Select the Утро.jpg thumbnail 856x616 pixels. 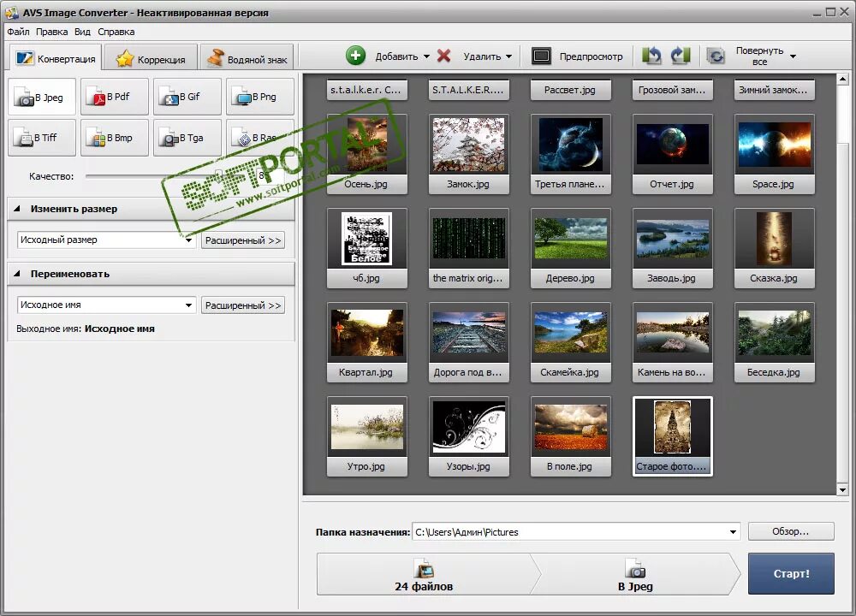click(367, 436)
